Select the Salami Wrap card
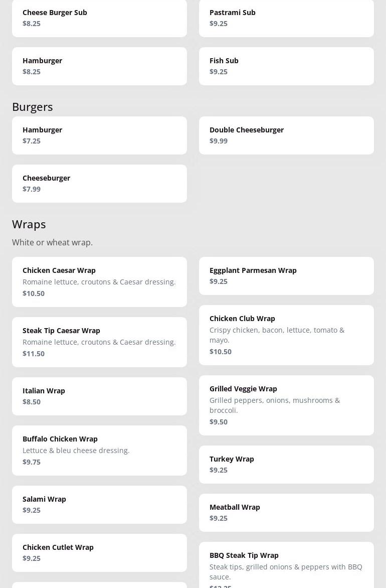 click(x=99, y=505)
